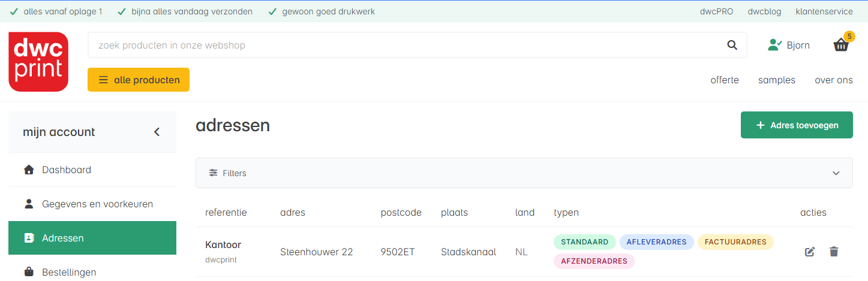Delete the Kantoor address with trash icon
The image size is (868, 281).
(834, 252)
